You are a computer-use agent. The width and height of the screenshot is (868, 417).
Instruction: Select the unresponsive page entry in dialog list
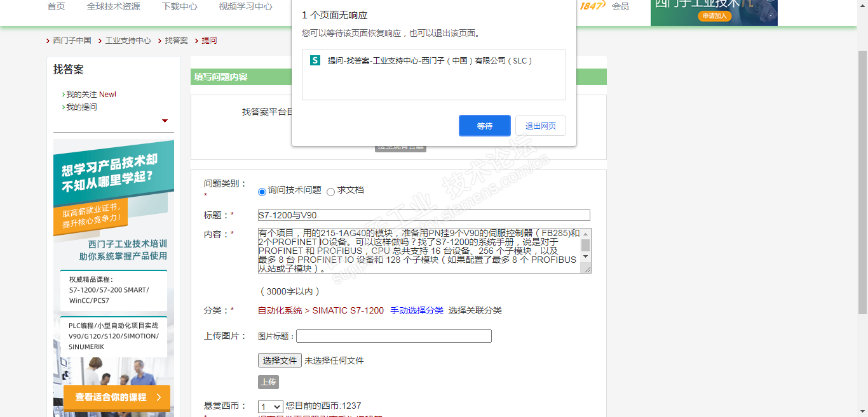[433, 61]
